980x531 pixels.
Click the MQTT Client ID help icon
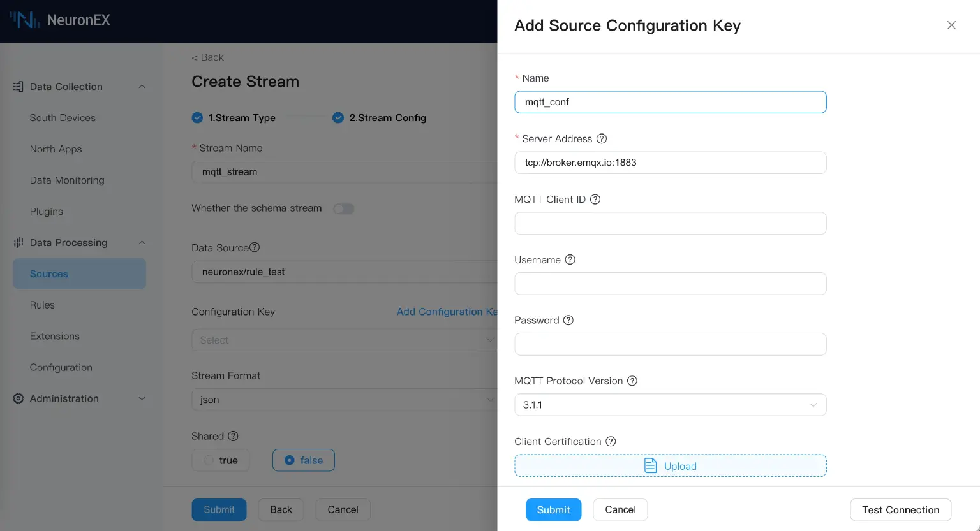click(595, 199)
